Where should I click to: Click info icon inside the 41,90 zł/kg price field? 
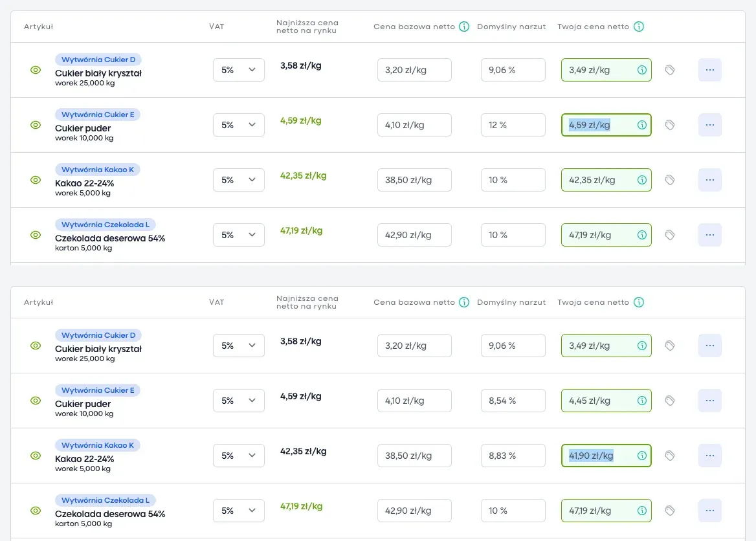[641, 456]
